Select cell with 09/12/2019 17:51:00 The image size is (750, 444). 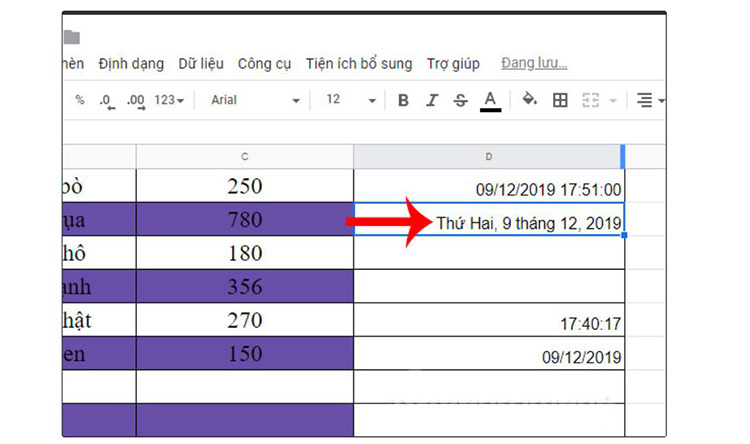[489, 186]
